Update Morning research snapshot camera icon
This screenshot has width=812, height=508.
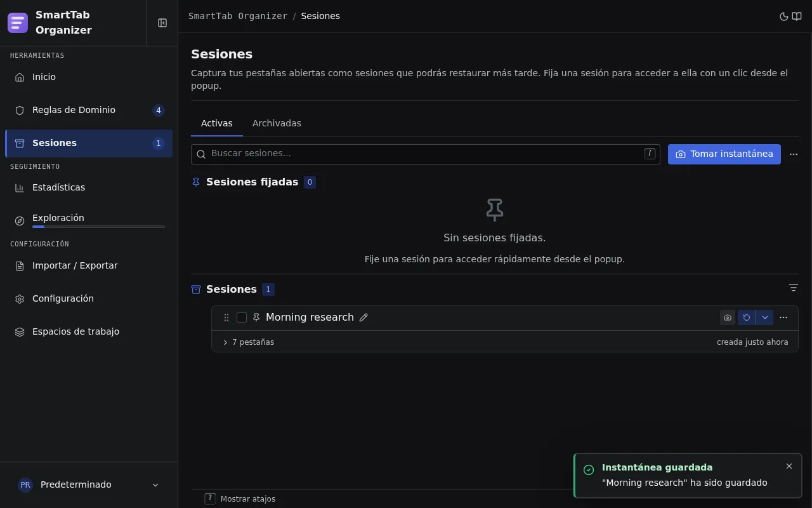click(728, 317)
